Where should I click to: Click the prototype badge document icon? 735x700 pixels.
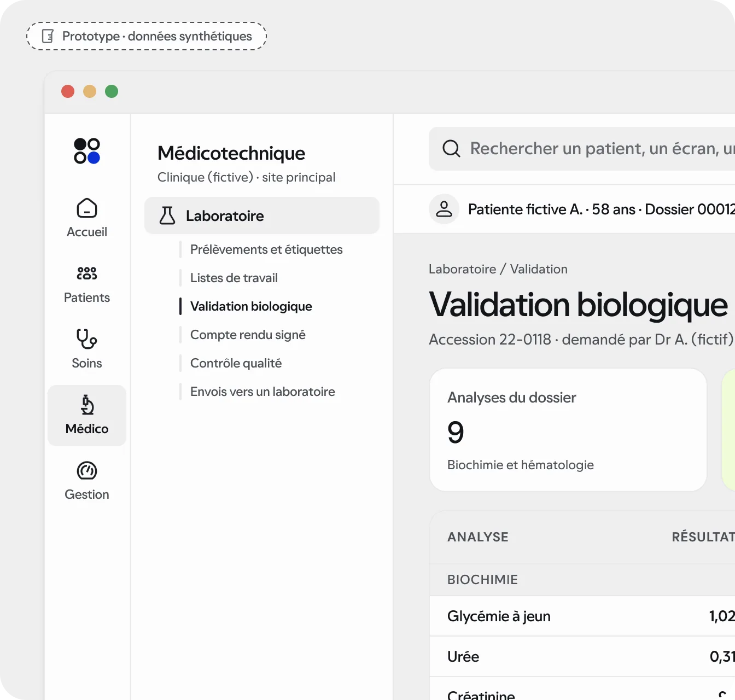[x=48, y=36]
